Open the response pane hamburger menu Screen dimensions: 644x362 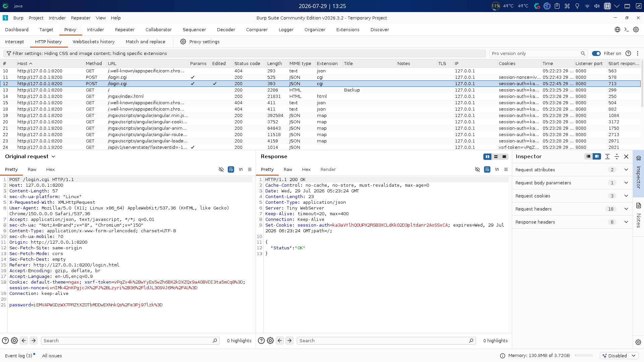(x=506, y=170)
